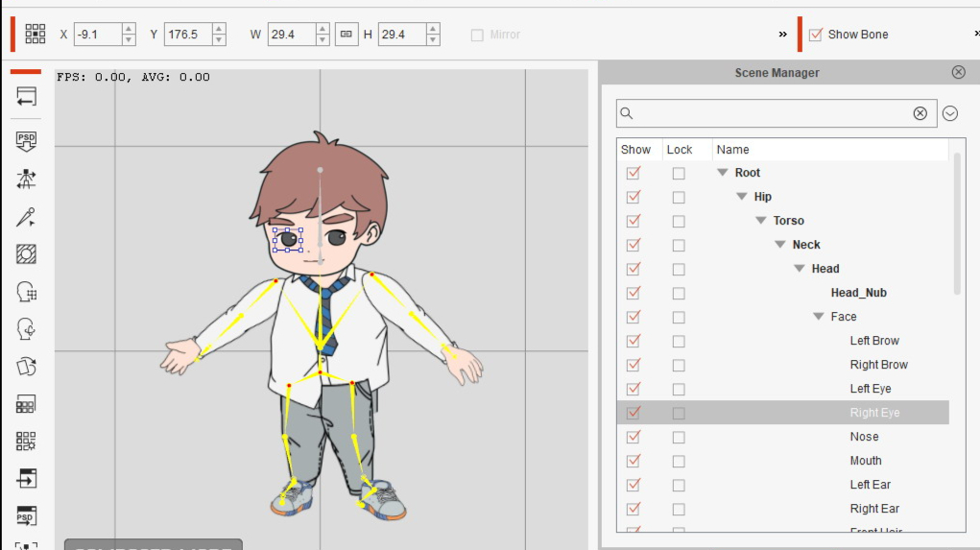The height and width of the screenshot is (550, 980).
Task: Click the Lock column header
Action: 680,150
